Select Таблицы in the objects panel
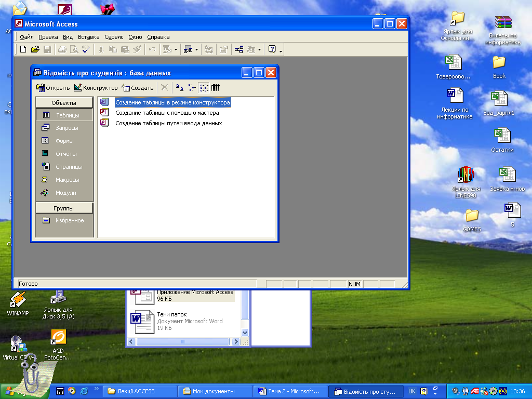 coord(64,115)
